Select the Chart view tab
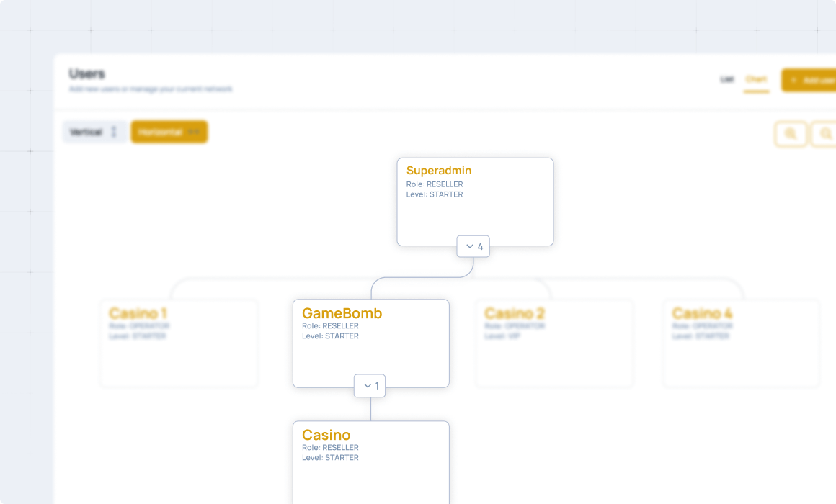Viewport: 836px width, 504px height. point(756,79)
